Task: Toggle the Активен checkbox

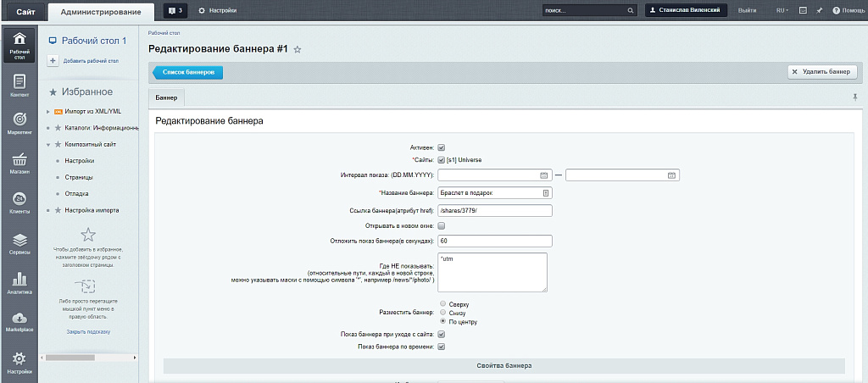Action: click(x=442, y=147)
